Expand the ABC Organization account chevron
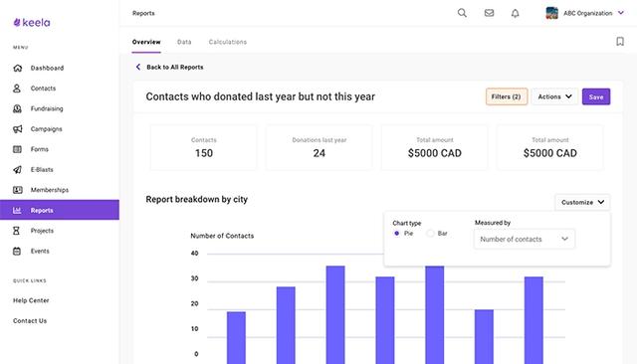Viewport: 637px width, 364px height. 621,13
